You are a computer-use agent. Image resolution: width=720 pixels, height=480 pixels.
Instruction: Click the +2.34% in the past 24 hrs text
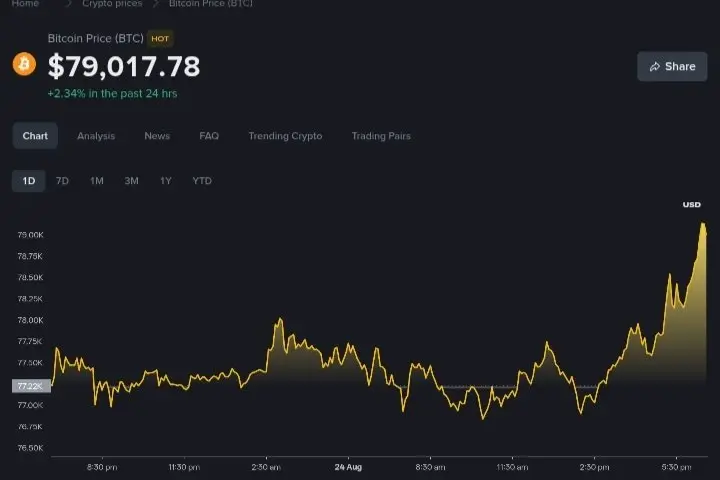pyautogui.click(x=112, y=94)
